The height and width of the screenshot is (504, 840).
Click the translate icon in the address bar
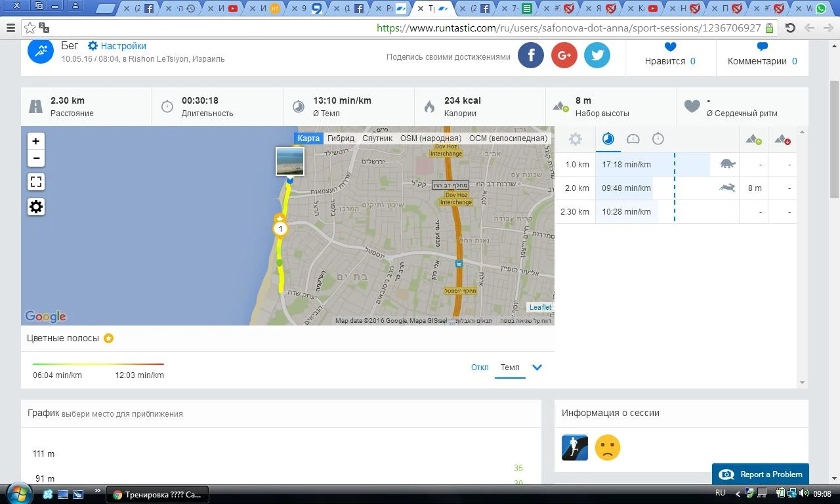(x=44, y=28)
